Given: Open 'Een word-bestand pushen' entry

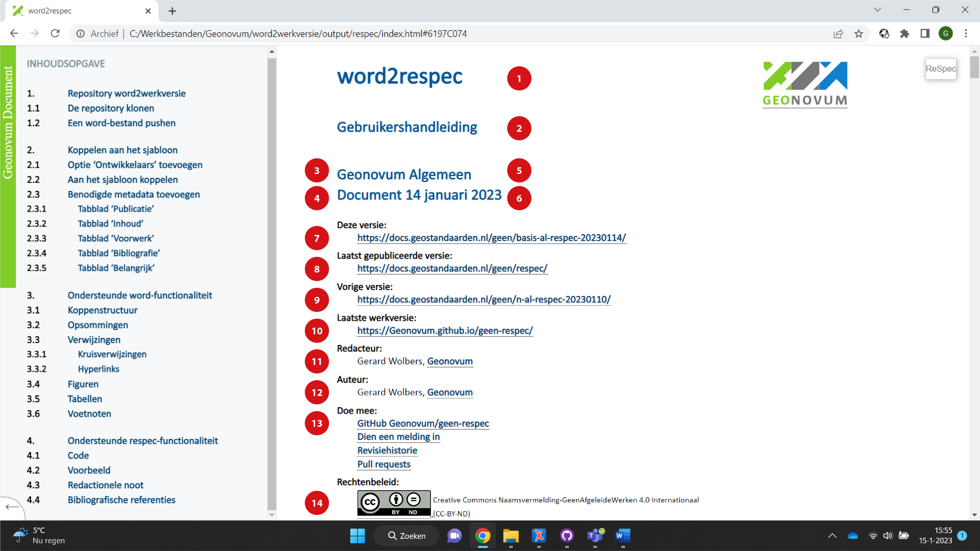Looking at the screenshot, I should click(x=121, y=123).
